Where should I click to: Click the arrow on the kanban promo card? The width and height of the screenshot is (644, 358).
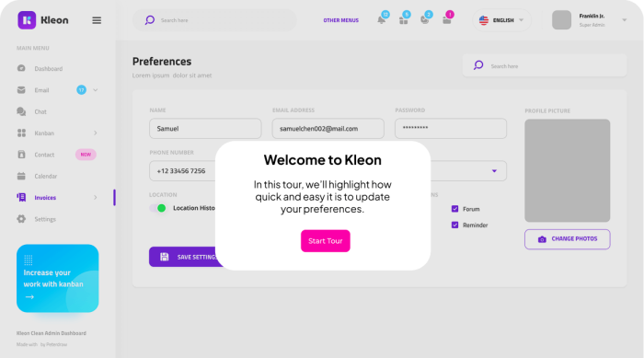point(29,296)
